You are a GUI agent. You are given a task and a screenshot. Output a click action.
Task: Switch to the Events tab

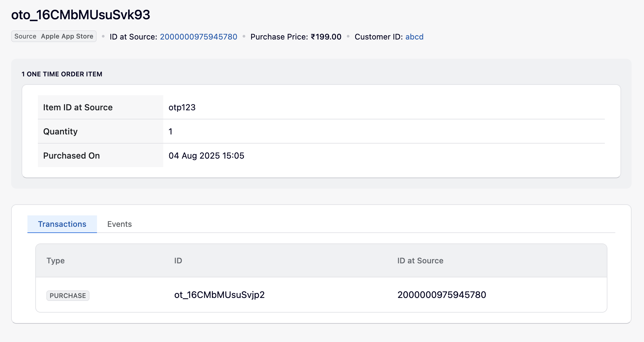click(x=120, y=224)
